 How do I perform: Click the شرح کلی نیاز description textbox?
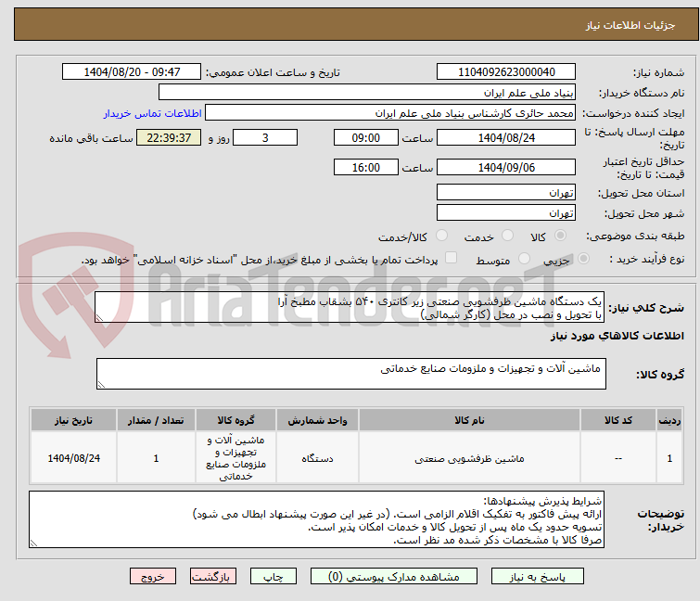350,308
